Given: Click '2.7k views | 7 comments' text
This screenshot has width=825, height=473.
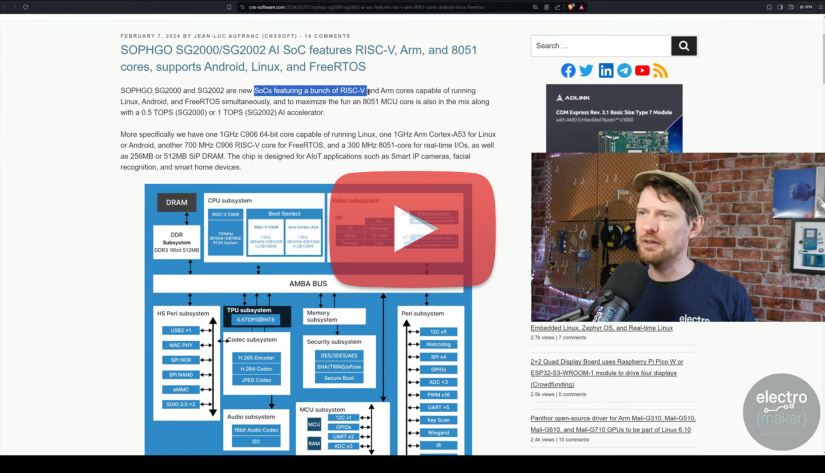Looking at the screenshot, I should click(x=558, y=338).
